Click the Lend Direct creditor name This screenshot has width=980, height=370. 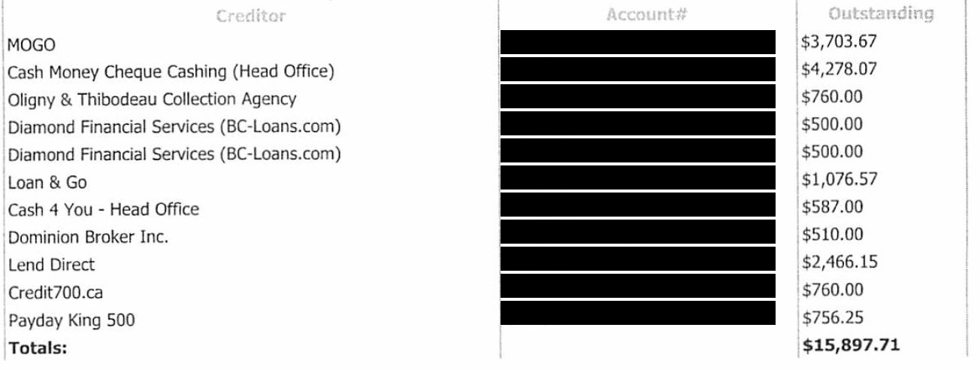pyautogui.click(x=51, y=265)
